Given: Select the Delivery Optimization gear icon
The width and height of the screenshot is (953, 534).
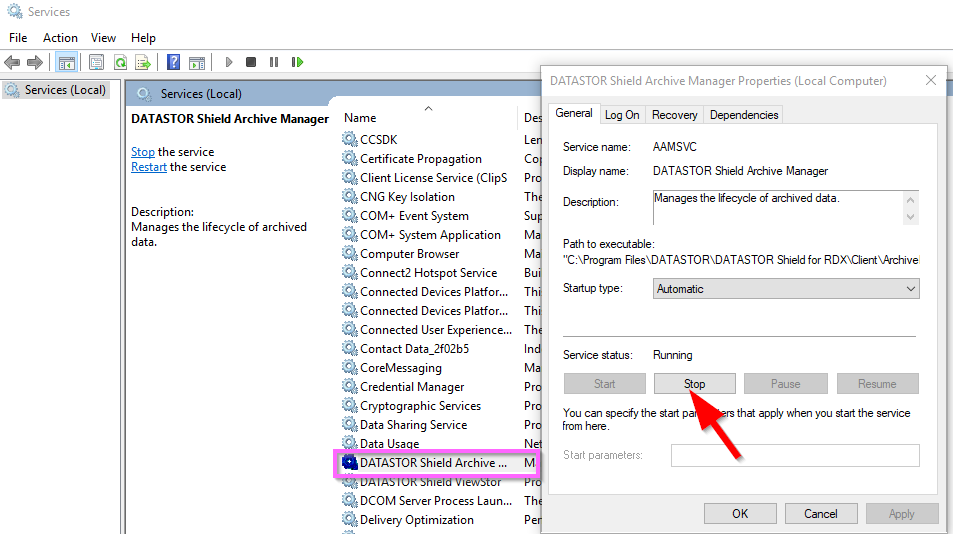Looking at the screenshot, I should click(349, 519).
